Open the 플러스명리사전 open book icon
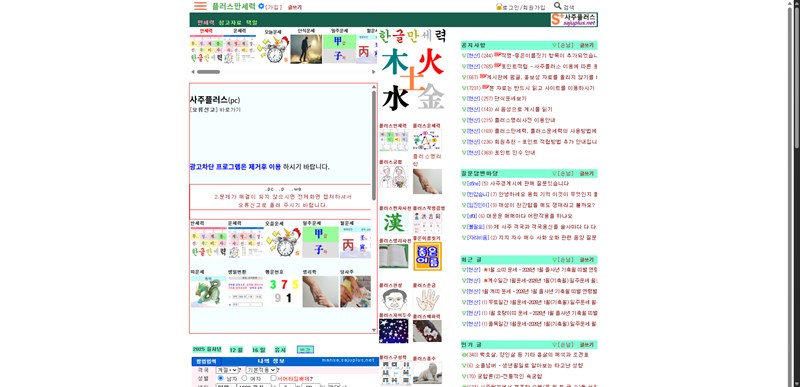The height and width of the screenshot is (387, 800). pos(393,256)
